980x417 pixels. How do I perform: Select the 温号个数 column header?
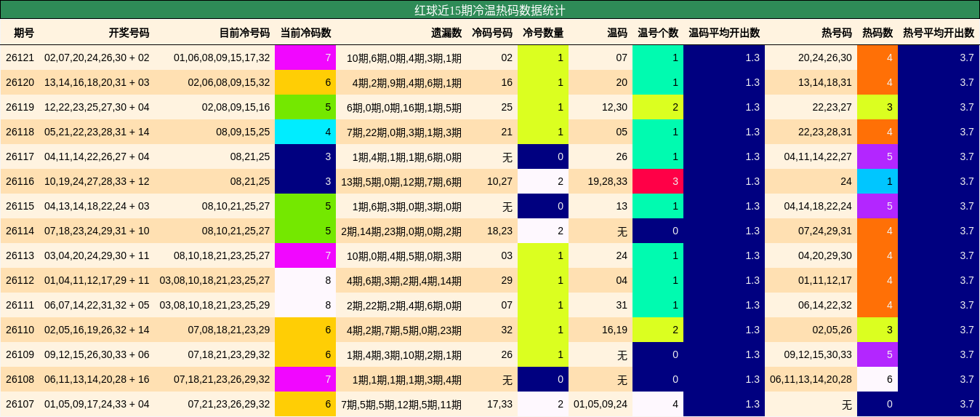click(658, 33)
